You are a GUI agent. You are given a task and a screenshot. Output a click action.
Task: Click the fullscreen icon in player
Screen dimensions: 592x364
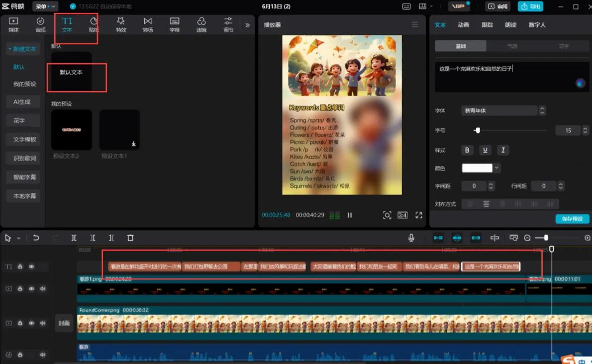(419, 215)
